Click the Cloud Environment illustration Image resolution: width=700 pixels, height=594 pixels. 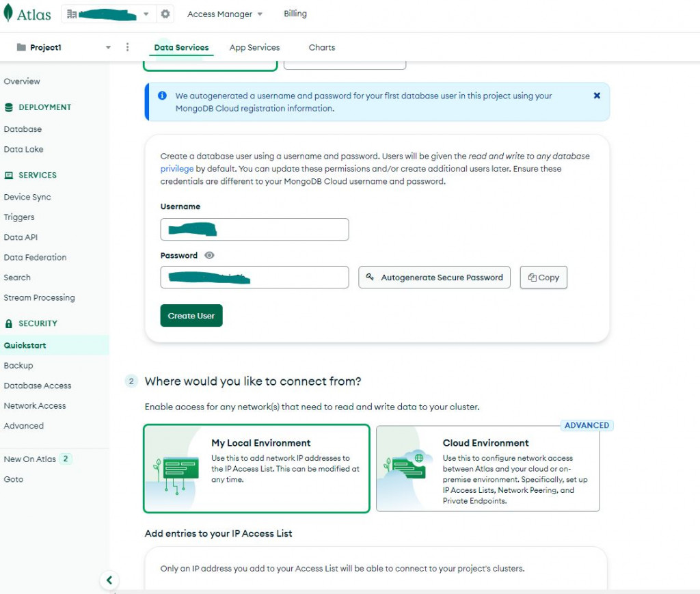[407, 465]
